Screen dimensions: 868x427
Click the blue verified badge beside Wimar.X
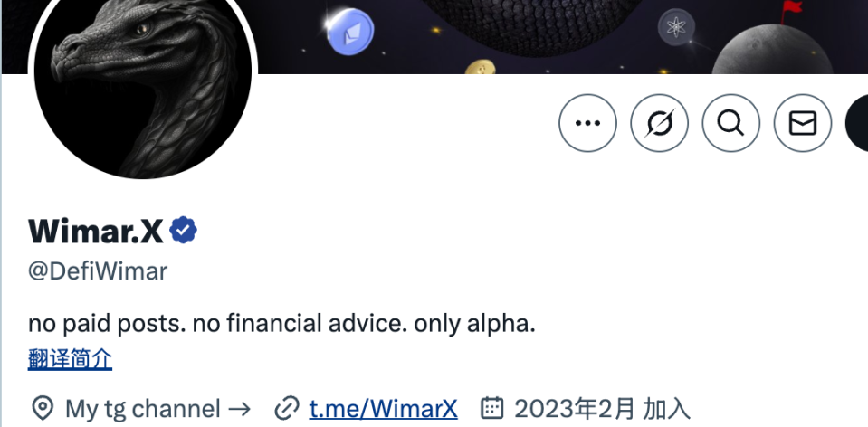(183, 231)
